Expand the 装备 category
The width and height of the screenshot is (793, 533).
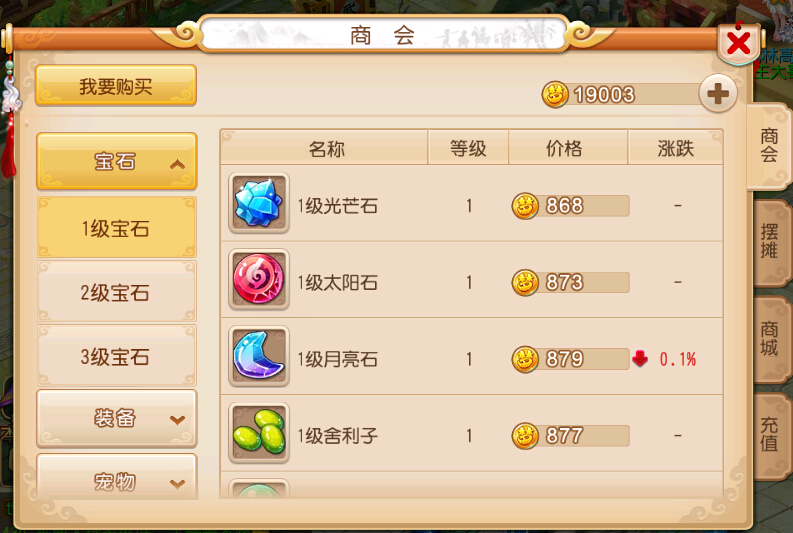point(117,418)
